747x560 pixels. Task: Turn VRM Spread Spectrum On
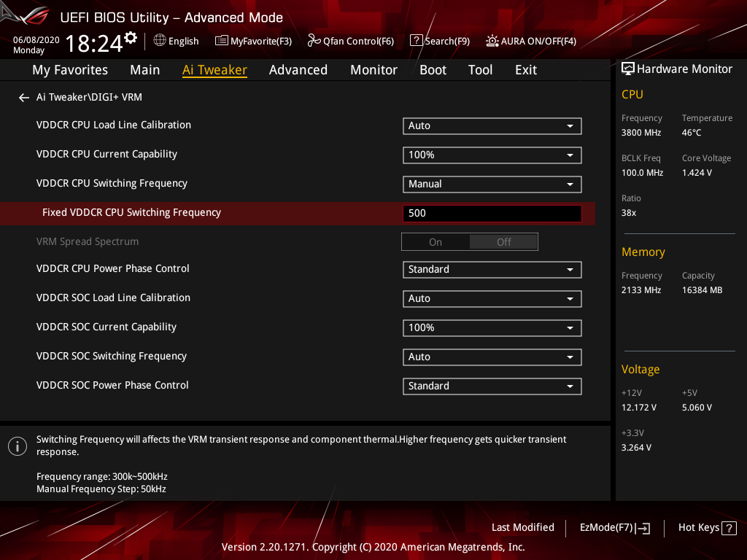coord(436,242)
